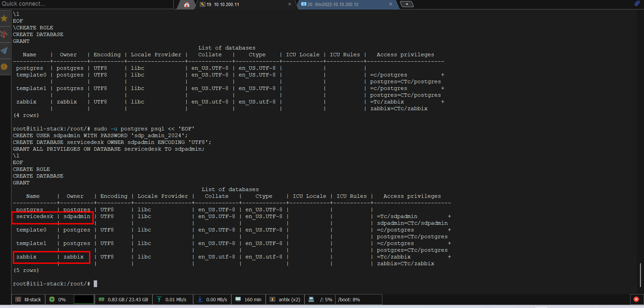
Task: Click the terminal vertical scrollbar
Action: (640, 275)
